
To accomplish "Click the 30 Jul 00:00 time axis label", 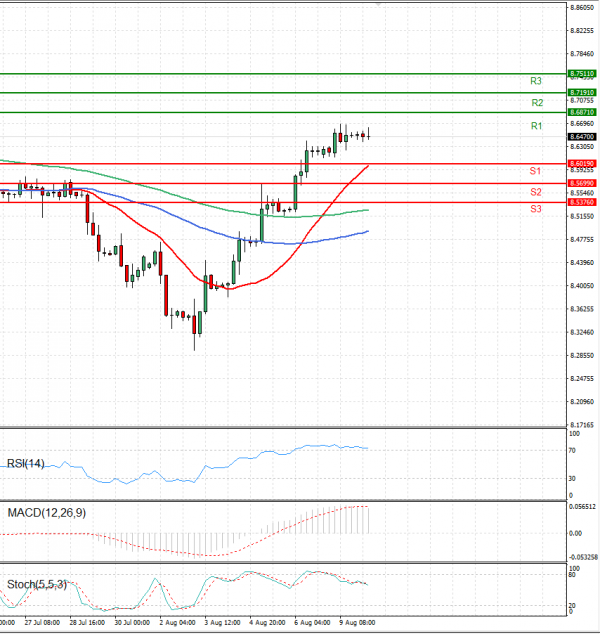I will click(x=132, y=623).
